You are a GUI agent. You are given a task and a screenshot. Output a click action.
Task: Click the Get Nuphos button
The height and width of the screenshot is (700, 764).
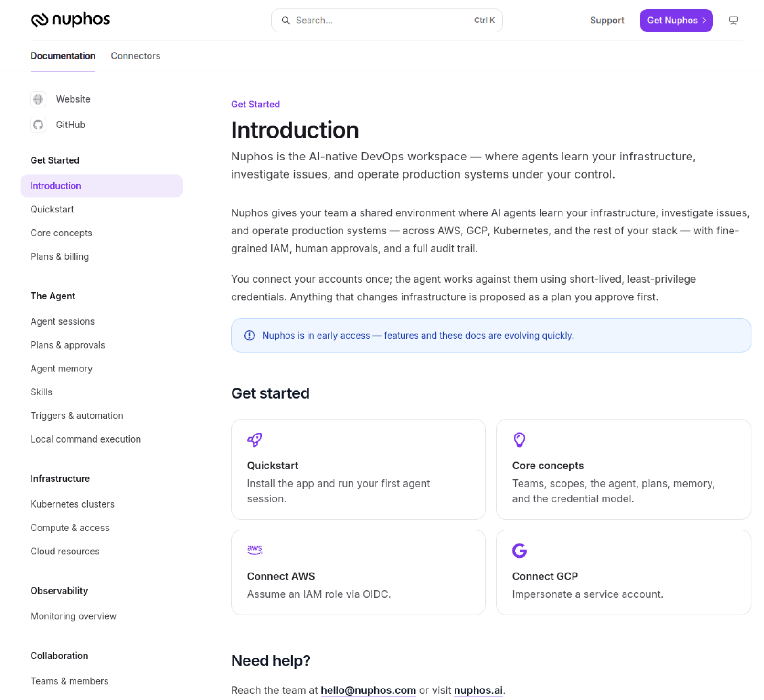[x=676, y=21]
